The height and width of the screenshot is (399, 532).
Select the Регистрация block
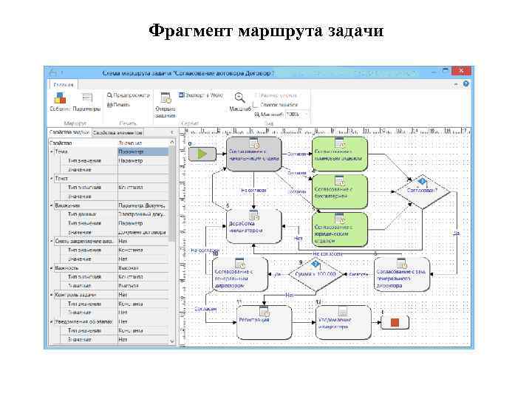[264, 322]
